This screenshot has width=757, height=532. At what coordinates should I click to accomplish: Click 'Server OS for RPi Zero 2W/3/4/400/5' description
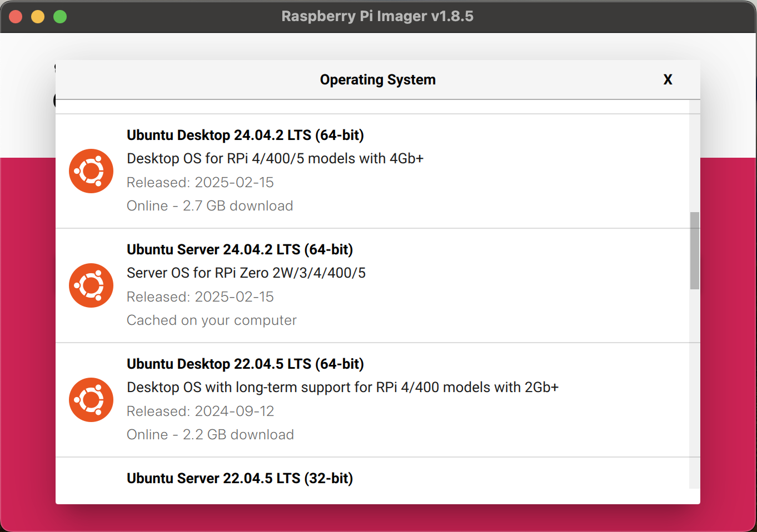246,273
